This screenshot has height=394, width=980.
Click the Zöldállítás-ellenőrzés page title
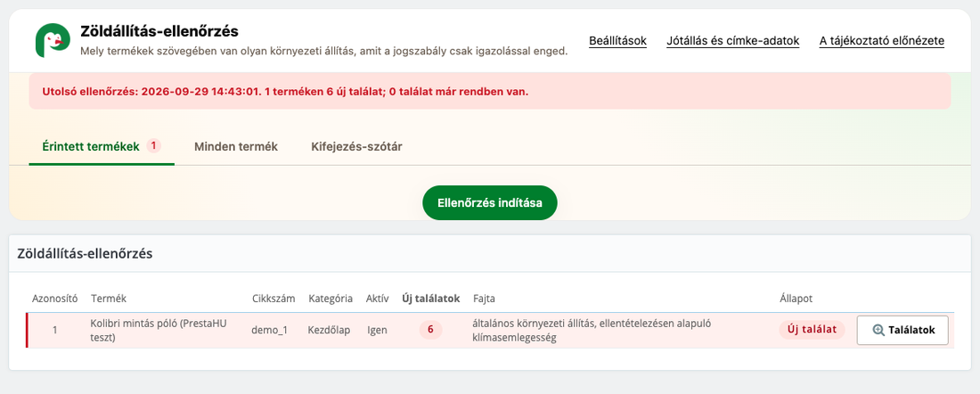click(159, 30)
